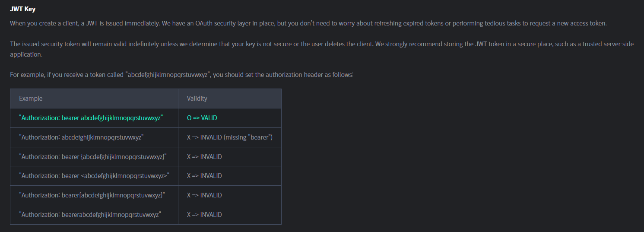The image size is (644, 232).
Task: Click the paragraph starting "When you create a client"
Action: tap(308, 23)
